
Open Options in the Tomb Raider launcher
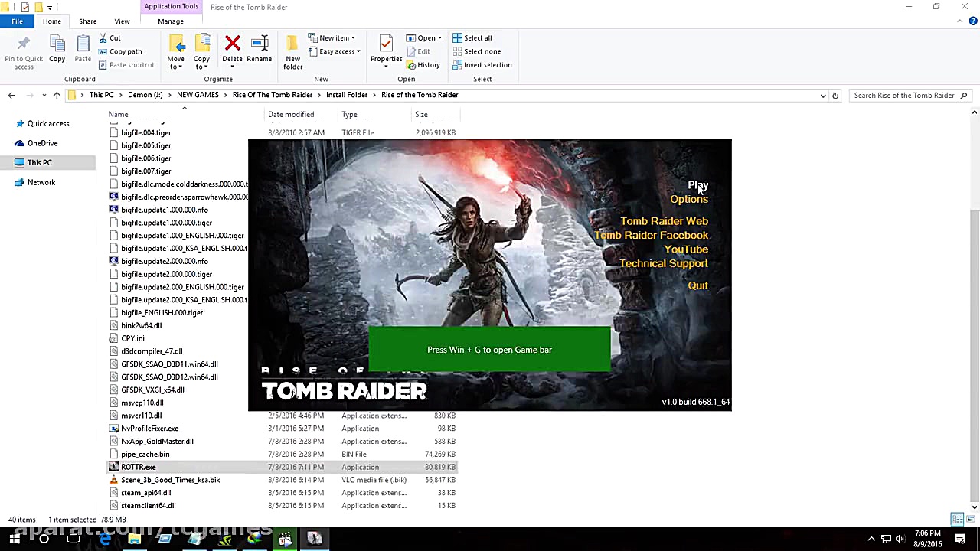tap(688, 199)
